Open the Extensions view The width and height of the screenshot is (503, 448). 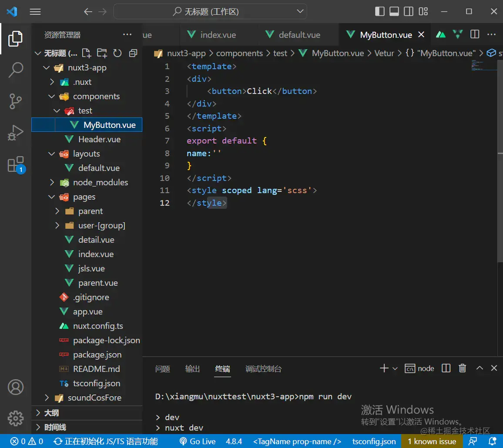(16, 165)
